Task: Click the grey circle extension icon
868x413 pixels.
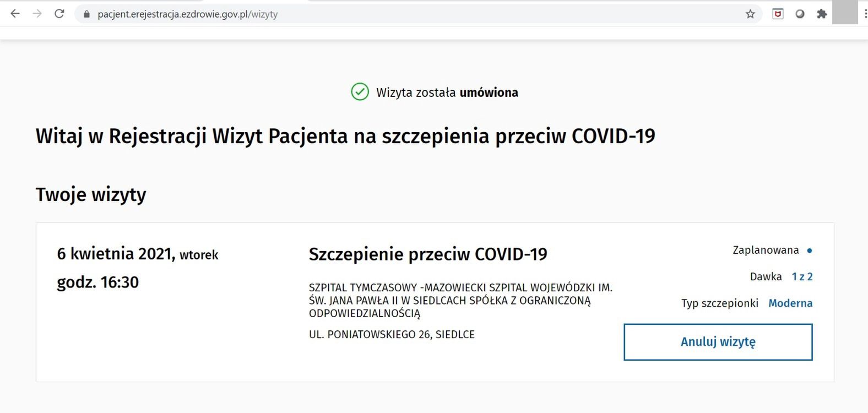Action: [800, 14]
